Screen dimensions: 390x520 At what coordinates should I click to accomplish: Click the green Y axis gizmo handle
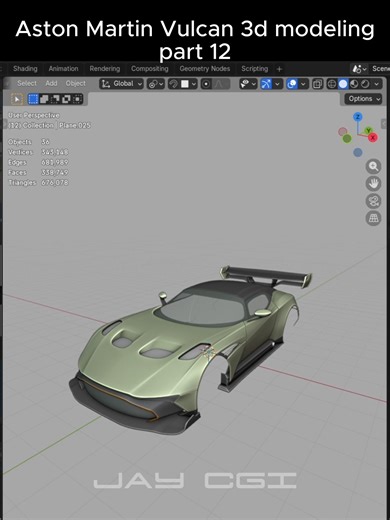point(368,130)
